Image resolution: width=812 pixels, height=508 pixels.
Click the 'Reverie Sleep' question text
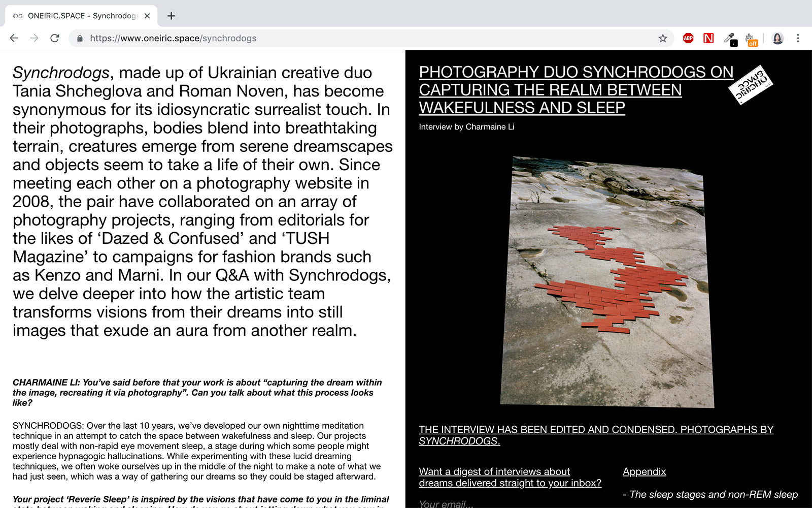coord(201,501)
